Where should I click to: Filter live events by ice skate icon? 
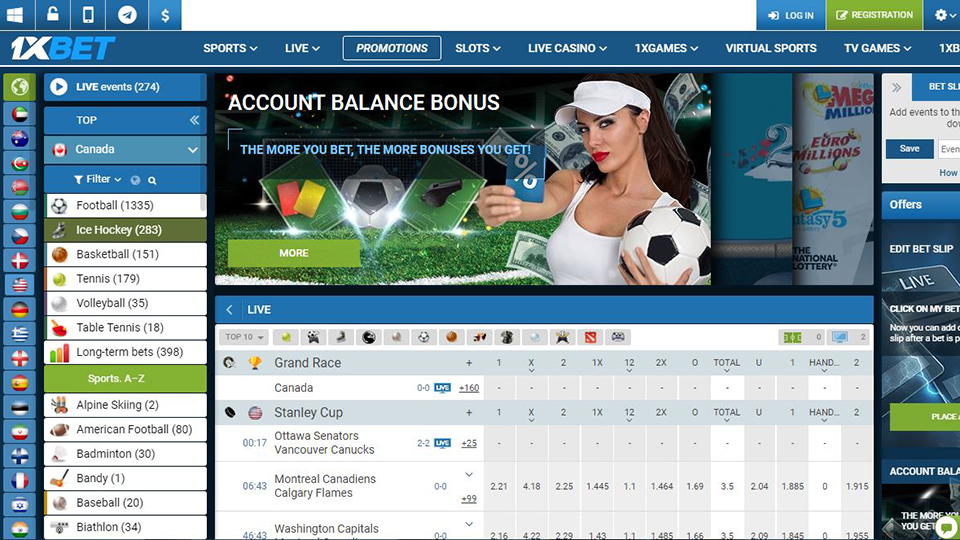click(341, 337)
